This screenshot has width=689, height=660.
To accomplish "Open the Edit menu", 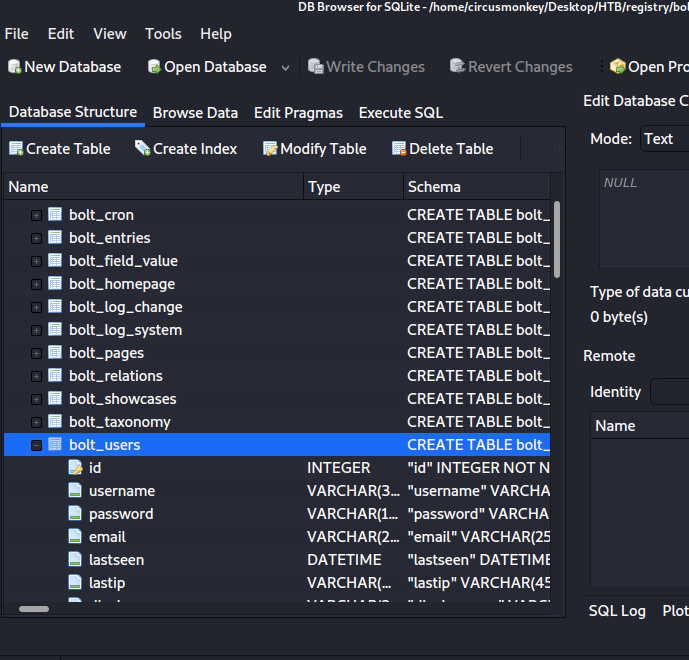I will [x=61, y=34].
